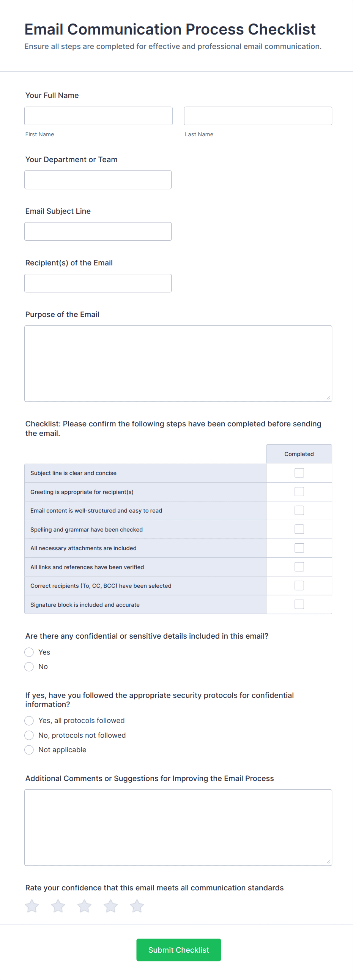Choose 'Yes, all protocols followed' option

pos(29,721)
